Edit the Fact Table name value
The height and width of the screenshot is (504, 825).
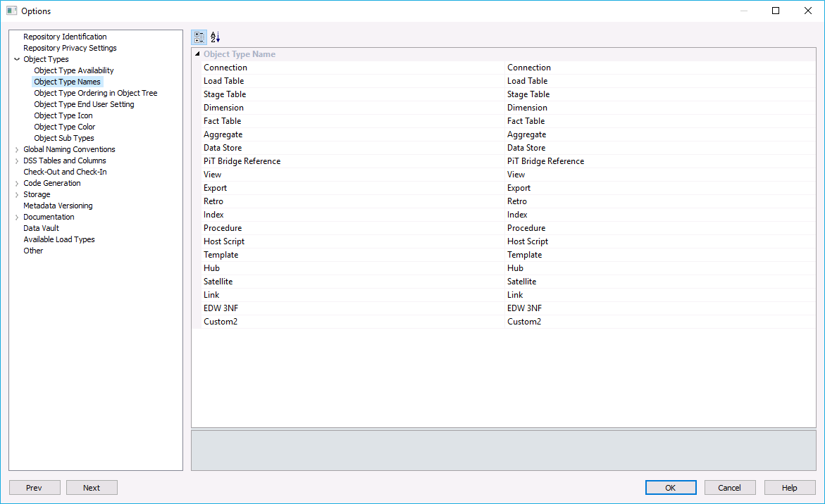(x=660, y=121)
